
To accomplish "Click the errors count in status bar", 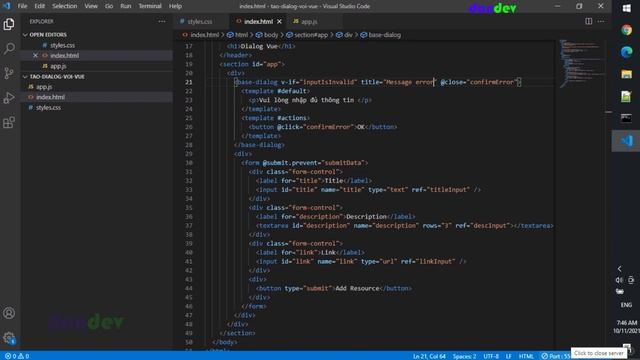I will [x=11, y=356].
